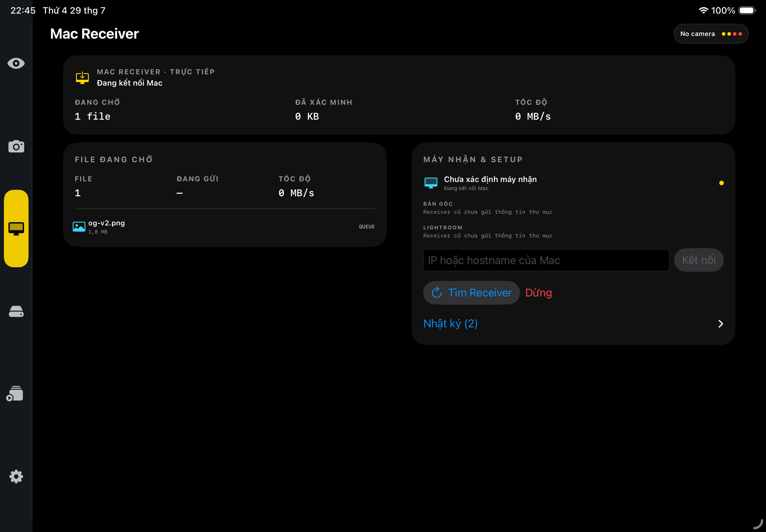Click the og-v2.png image file icon
The width and height of the screenshot is (766, 532).
tap(79, 227)
